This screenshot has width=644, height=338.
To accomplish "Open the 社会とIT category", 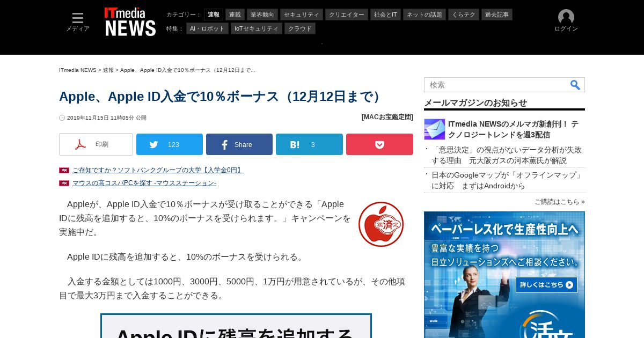I will pyautogui.click(x=385, y=14).
